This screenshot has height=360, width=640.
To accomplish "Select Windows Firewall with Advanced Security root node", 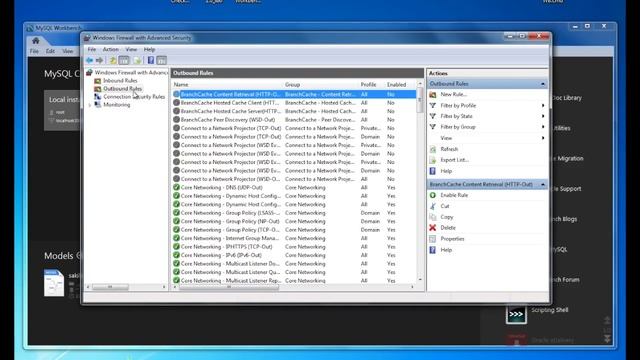I will click(127, 73).
